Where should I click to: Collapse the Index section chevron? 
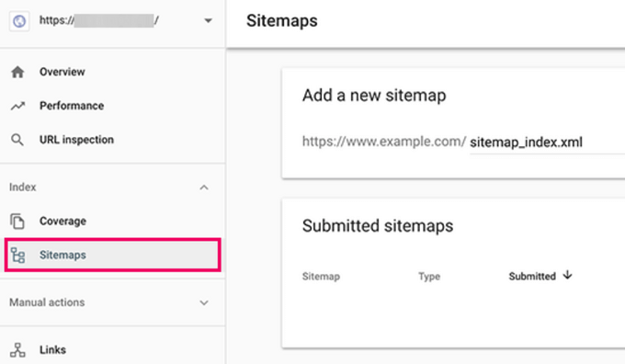[x=204, y=188]
